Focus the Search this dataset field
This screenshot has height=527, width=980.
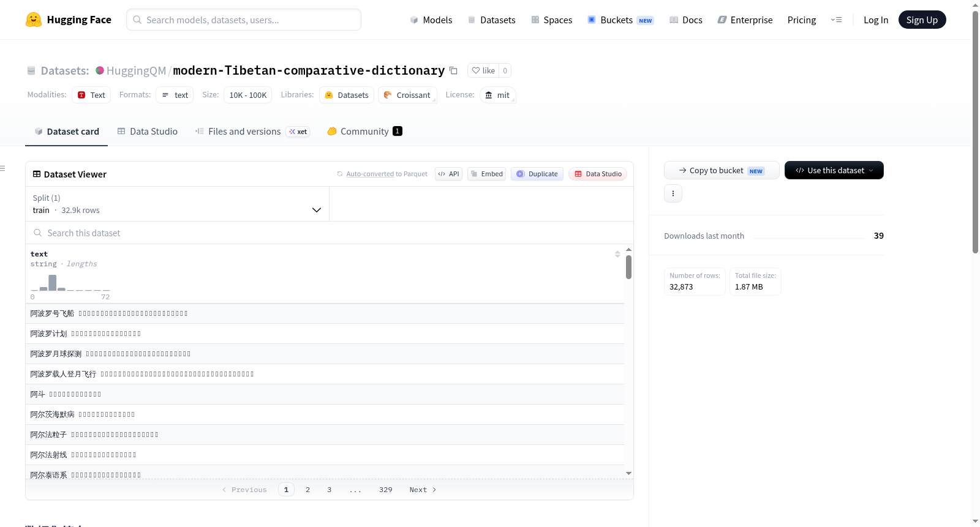(x=330, y=233)
